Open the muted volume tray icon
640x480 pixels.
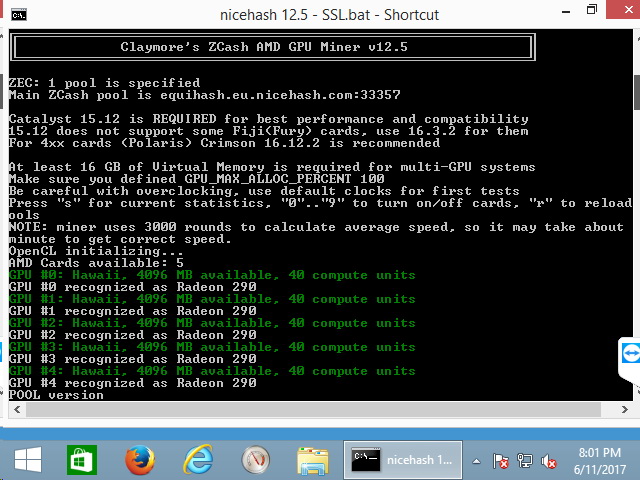pos(549,462)
